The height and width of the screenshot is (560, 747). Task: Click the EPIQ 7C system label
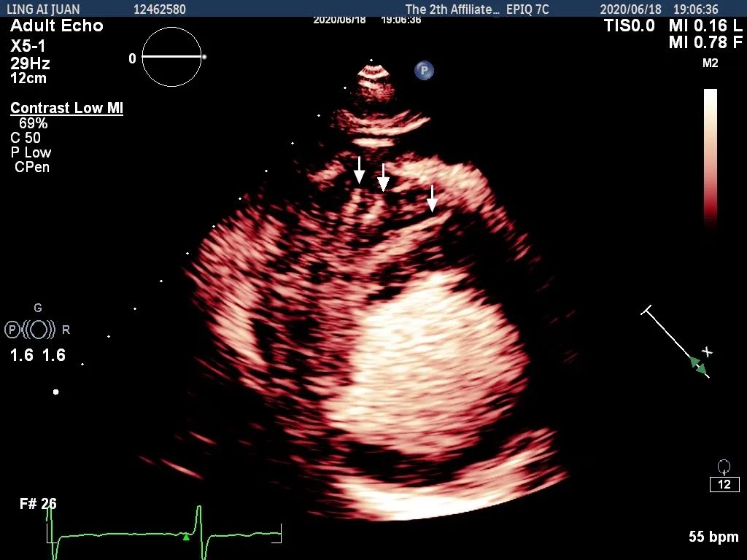527,9
